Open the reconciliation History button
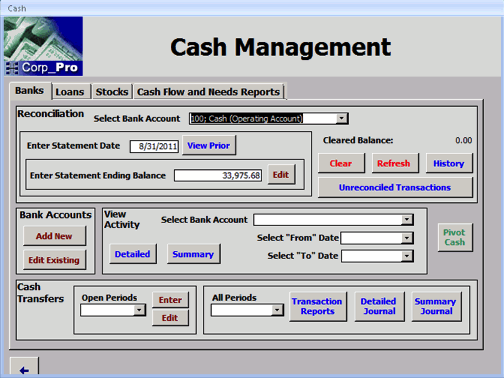This screenshot has height=378, width=504. click(449, 163)
